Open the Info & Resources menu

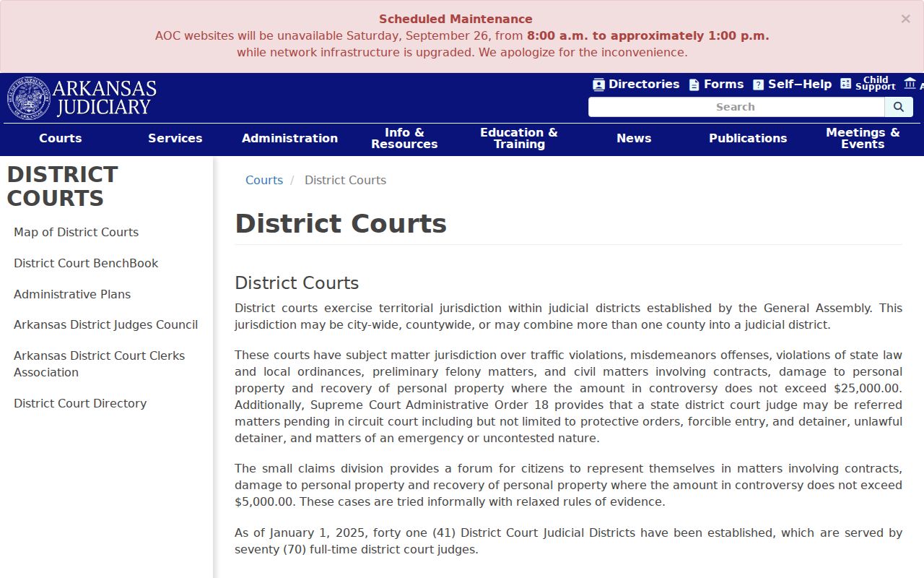pos(404,139)
